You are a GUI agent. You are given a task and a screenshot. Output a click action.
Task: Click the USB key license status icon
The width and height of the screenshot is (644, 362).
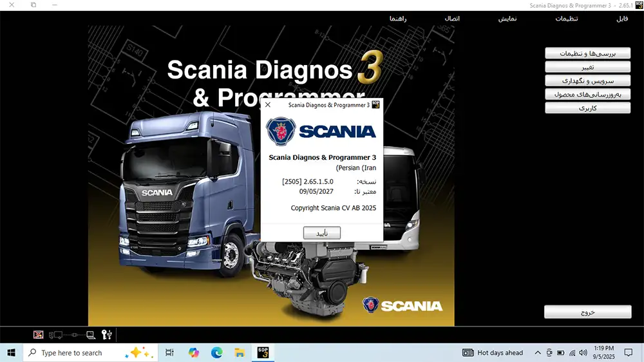point(107,334)
